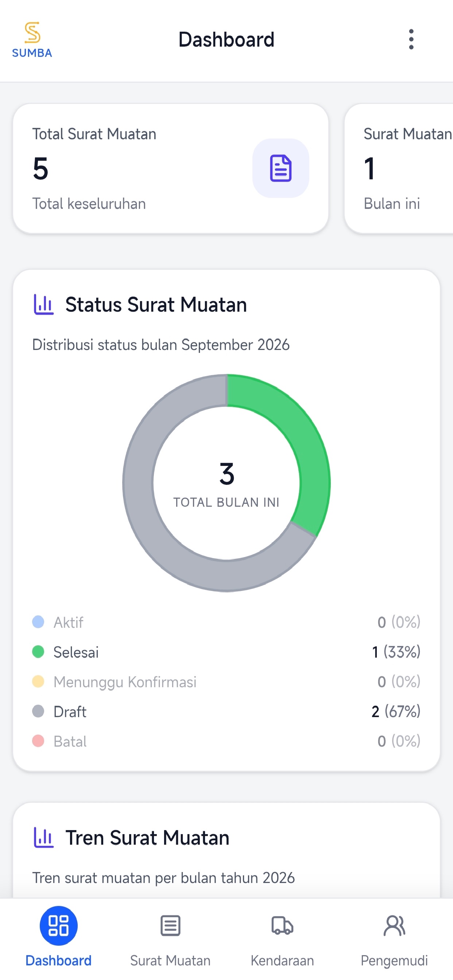The image size is (453, 980).
Task: Tap the Menunggu Konfirmasi legend label
Action: 125,682
